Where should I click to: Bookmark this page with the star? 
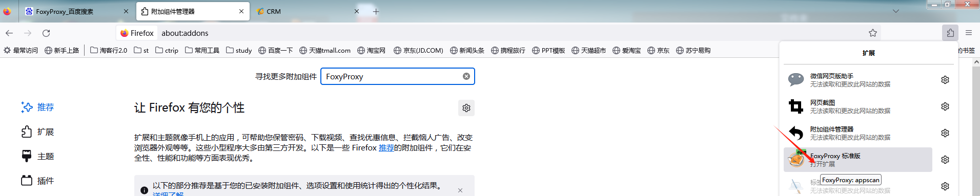[x=873, y=33]
